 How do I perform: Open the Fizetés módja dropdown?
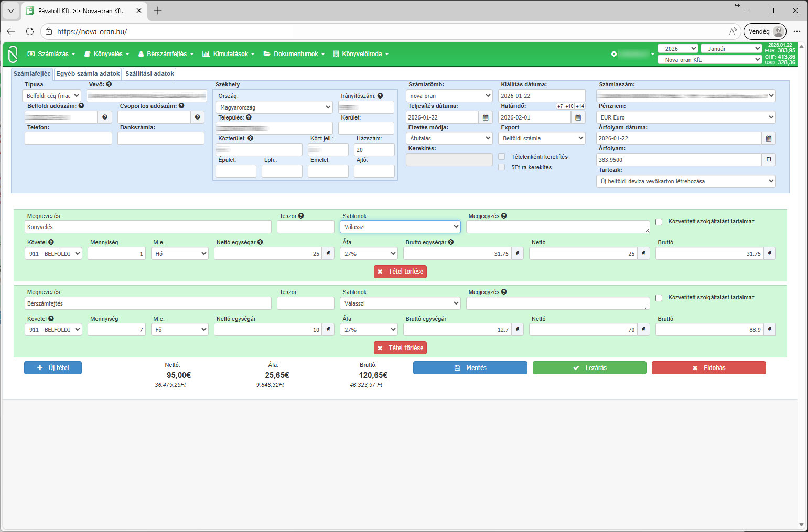point(449,138)
